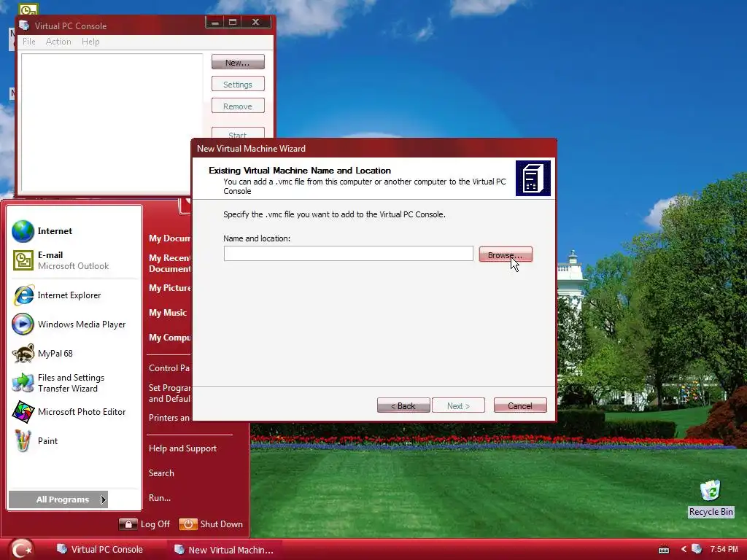The height and width of the screenshot is (560, 747).
Task: Click Run... in Start menu
Action: point(160,498)
